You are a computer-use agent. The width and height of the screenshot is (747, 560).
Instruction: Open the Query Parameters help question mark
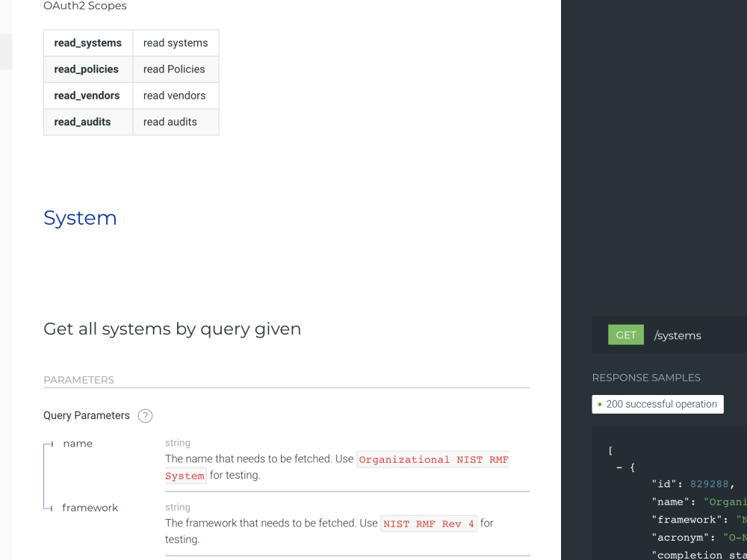(x=145, y=416)
